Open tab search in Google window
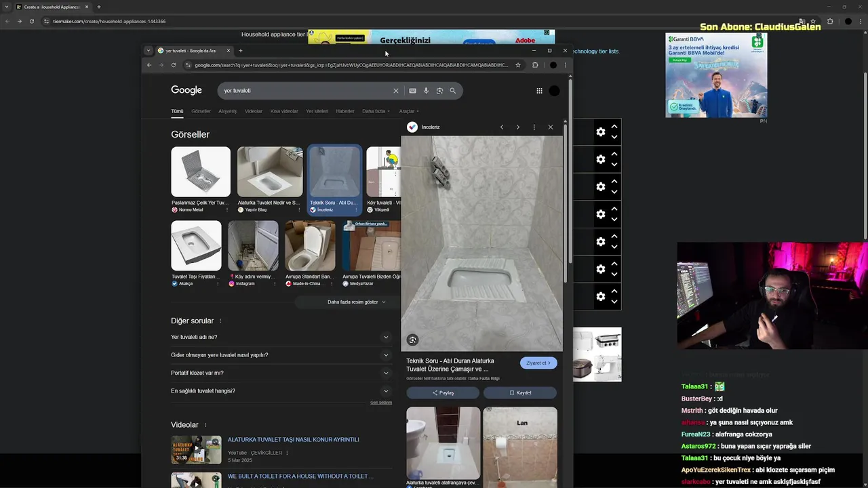This screenshot has width=868, height=488. tap(149, 51)
